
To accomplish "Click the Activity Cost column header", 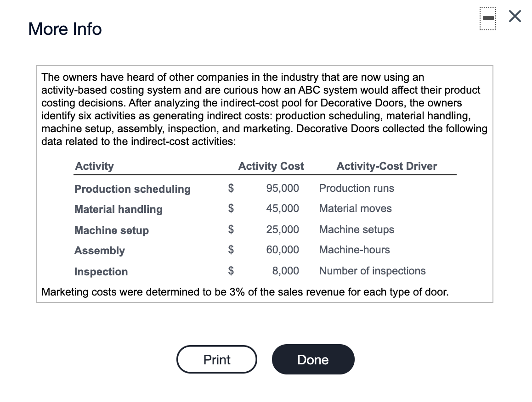I will [x=271, y=166].
